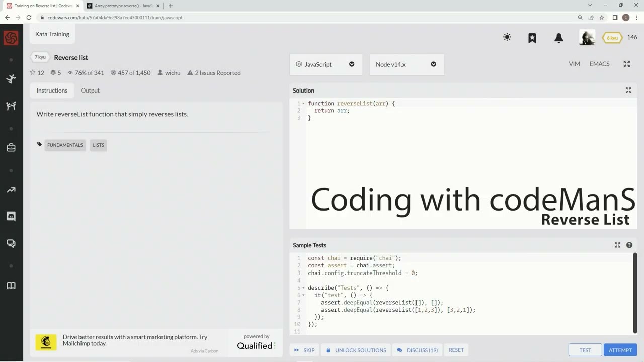Open the Practice kata sidebar icon
The height and width of the screenshot is (362, 644).
(11, 79)
